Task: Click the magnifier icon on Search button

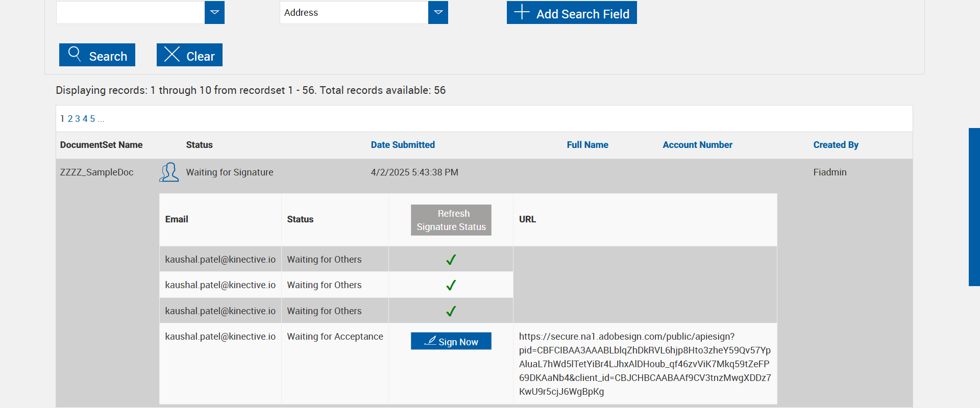Action: coord(75,54)
